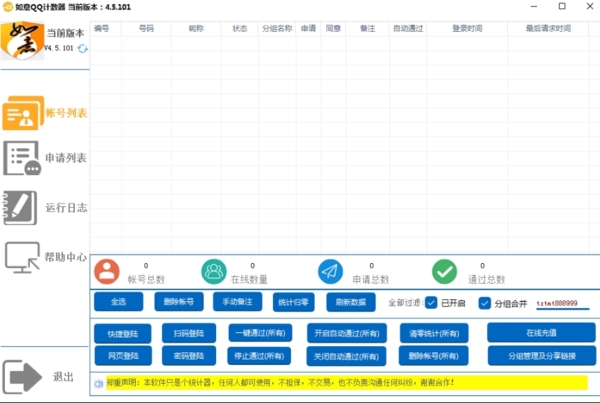Select the 运行日志 sidebar label
The width and height of the screenshot is (600, 403).
(66, 208)
